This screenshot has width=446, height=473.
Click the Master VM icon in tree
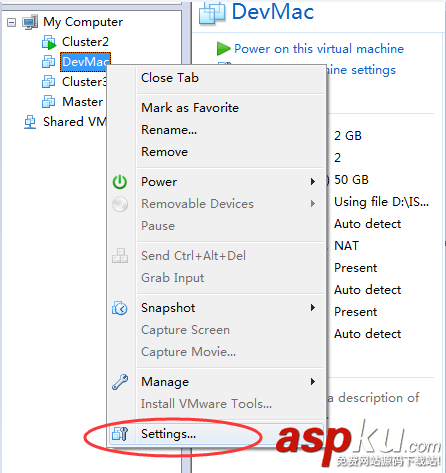point(49,102)
